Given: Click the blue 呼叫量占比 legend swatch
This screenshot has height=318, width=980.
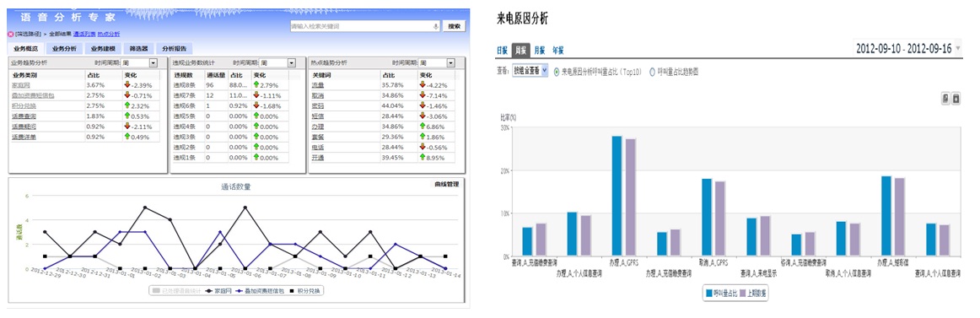Looking at the screenshot, I should point(708,293).
